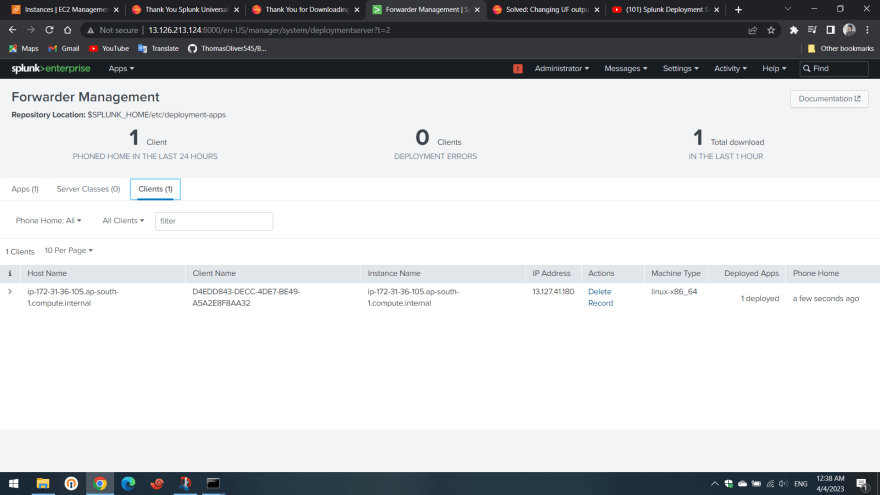Open the ENG language indicator
The height and width of the screenshot is (495, 880).
point(801,484)
